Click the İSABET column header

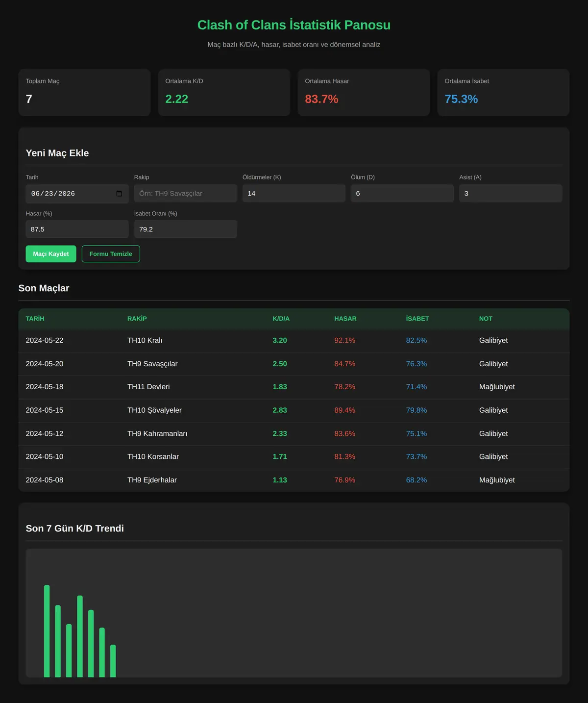click(417, 319)
